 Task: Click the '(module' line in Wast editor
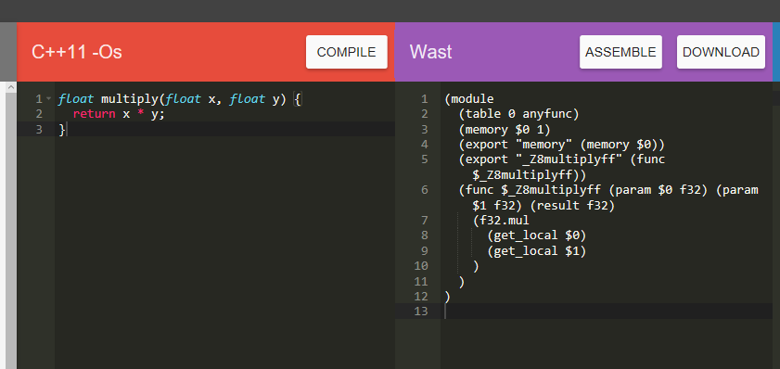[469, 99]
